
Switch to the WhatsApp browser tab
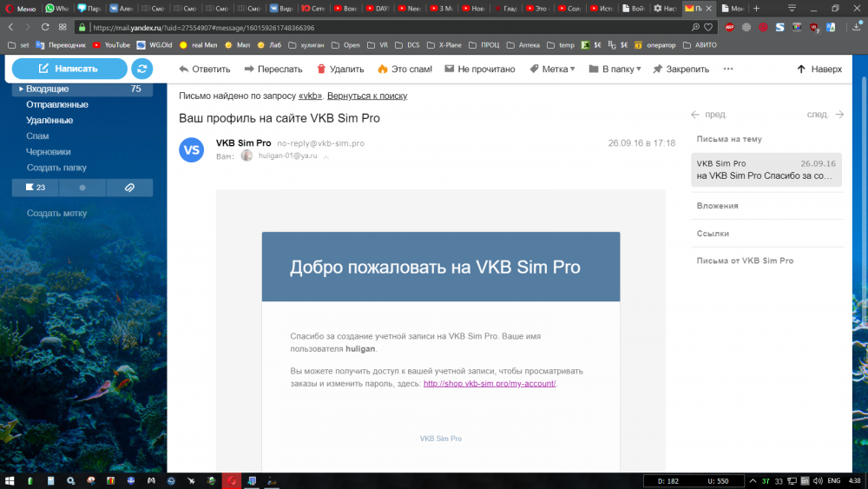[x=57, y=9]
